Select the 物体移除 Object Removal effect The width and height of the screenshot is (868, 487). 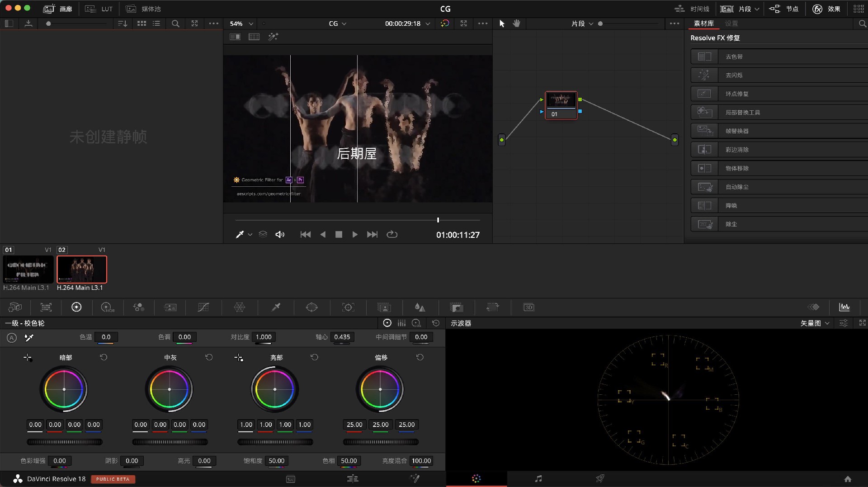779,168
